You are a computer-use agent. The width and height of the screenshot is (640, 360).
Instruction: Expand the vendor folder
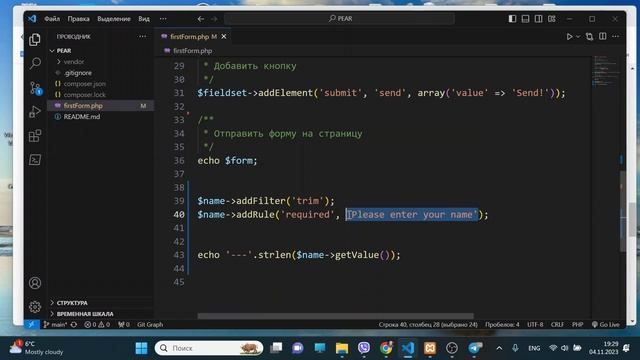click(73, 62)
